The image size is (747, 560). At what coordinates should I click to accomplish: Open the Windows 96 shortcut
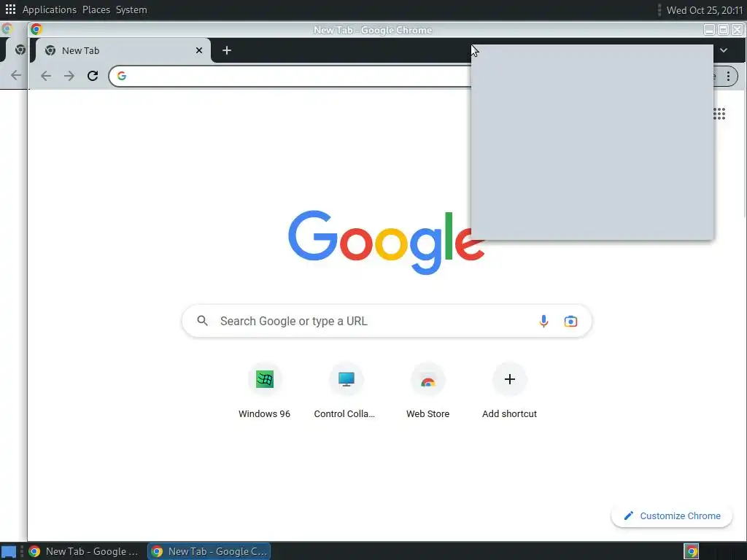coord(264,392)
